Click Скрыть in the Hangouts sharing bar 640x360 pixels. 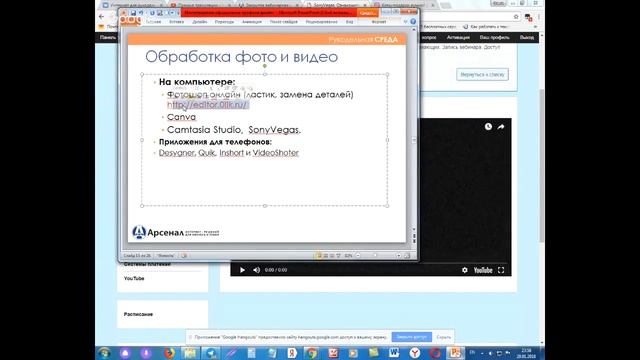(444, 337)
